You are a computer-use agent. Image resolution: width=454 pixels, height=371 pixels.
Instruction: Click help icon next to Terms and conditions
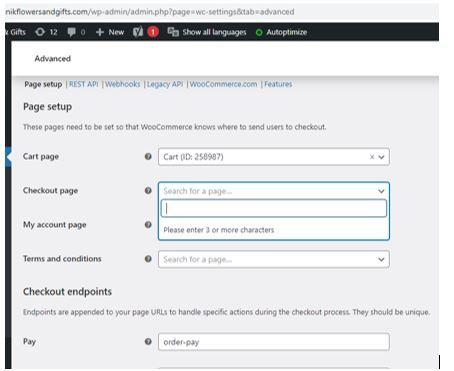[148, 259]
